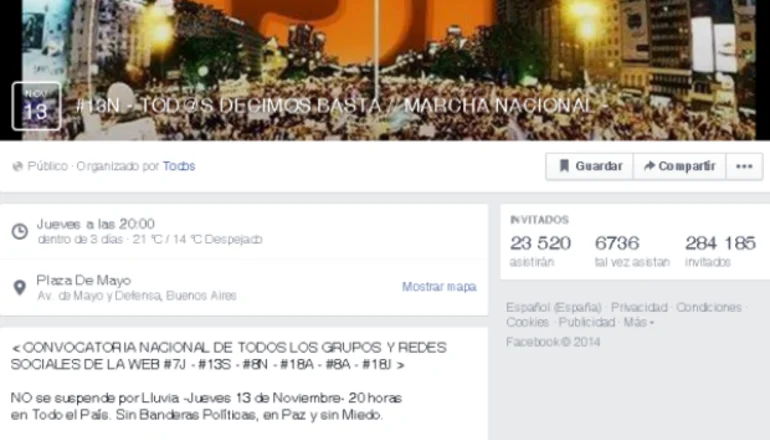Open the Publicidad footer link
This screenshot has width=770, height=440.
pos(587,323)
